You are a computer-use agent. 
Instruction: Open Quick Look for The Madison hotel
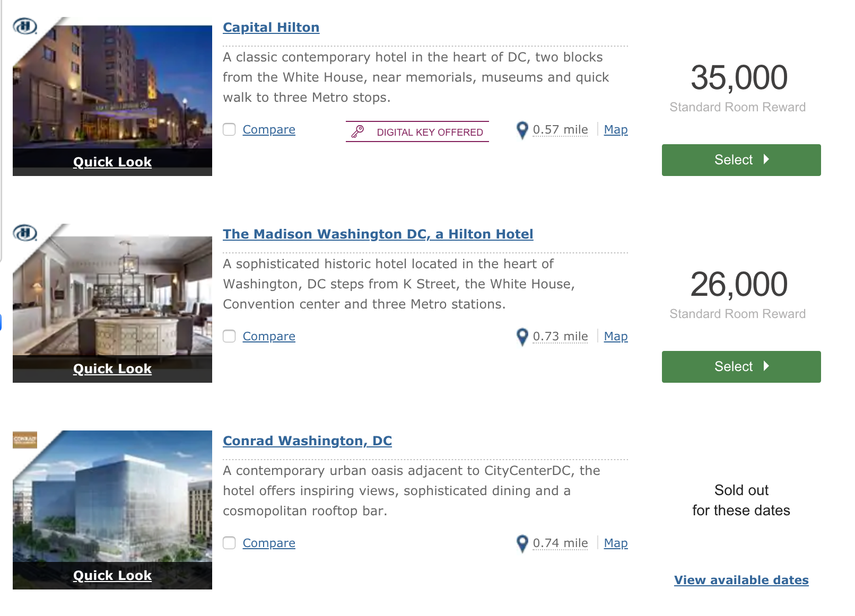pos(112,368)
